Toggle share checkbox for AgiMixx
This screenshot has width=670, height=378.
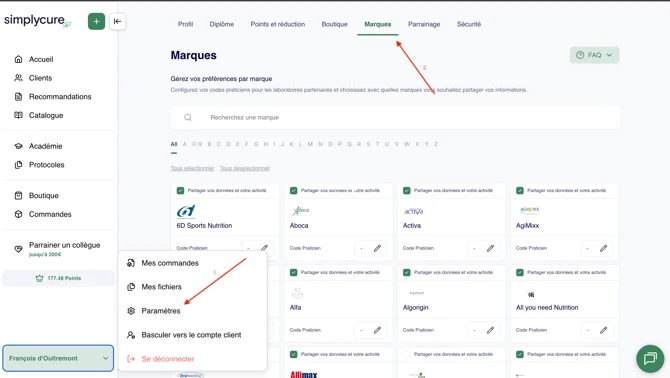point(520,190)
